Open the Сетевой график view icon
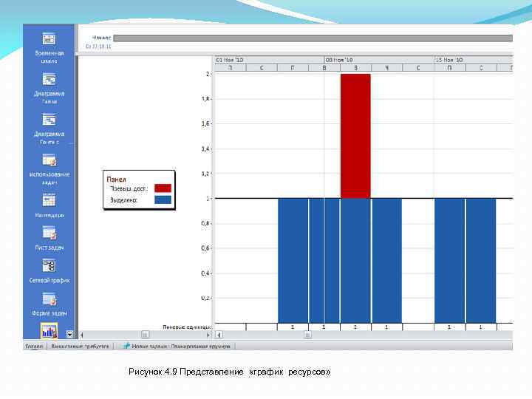This screenshot has height=399, width=532. [50, 266]
